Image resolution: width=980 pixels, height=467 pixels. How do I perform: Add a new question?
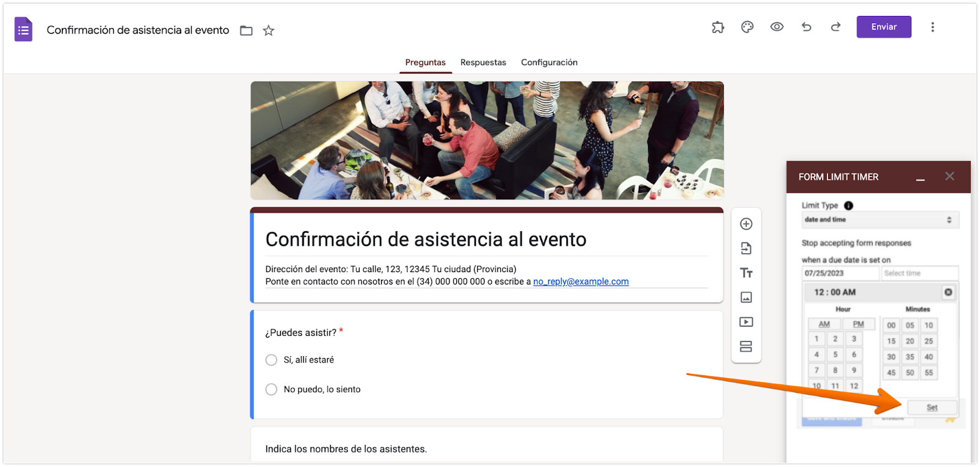point(746,224)
